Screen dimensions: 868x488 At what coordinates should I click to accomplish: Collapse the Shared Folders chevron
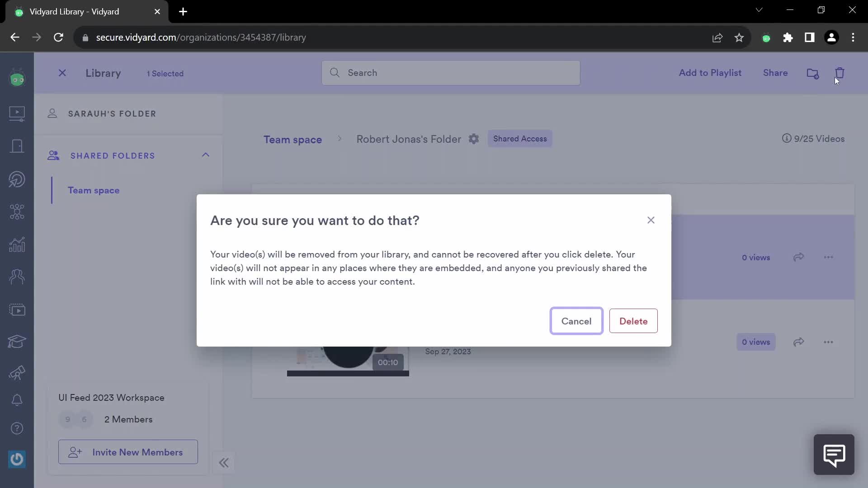pyautogui.click(x=206, y=155)
